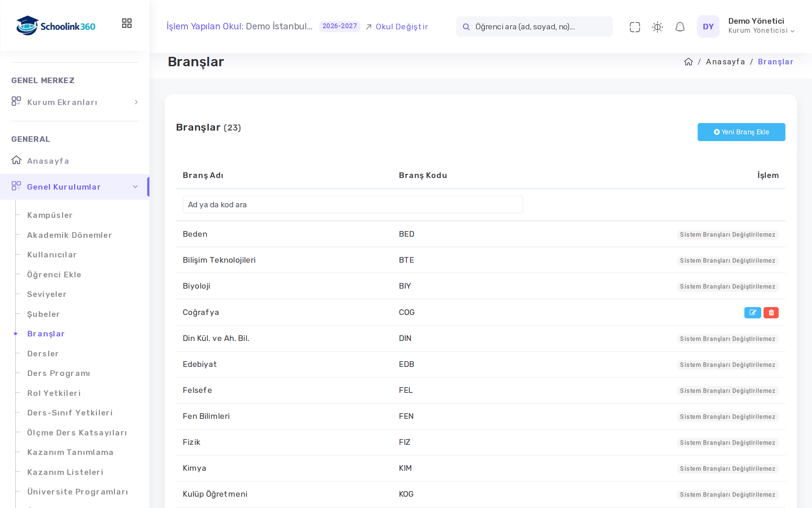
Task: Click the Anasayfa house icon in the sidebar
Action: click(16, 160)
